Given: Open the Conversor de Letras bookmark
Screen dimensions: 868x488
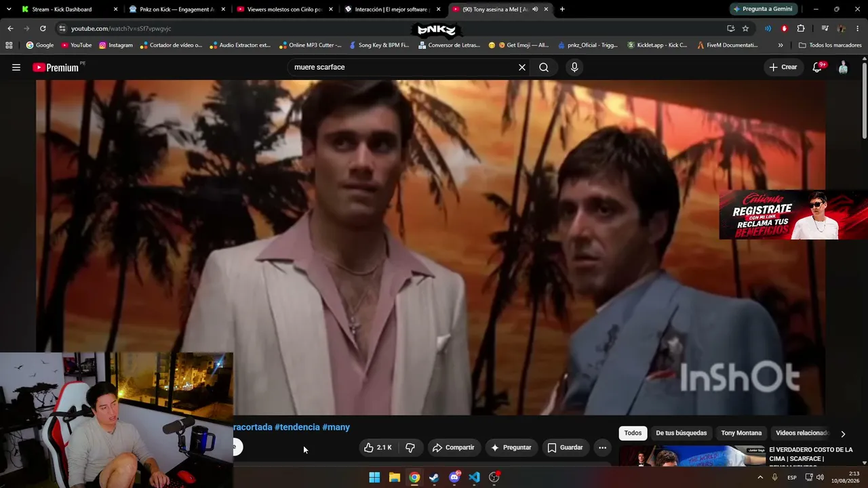Looking at the screenshot, I should pyautogui.click(x=449, y=45).
